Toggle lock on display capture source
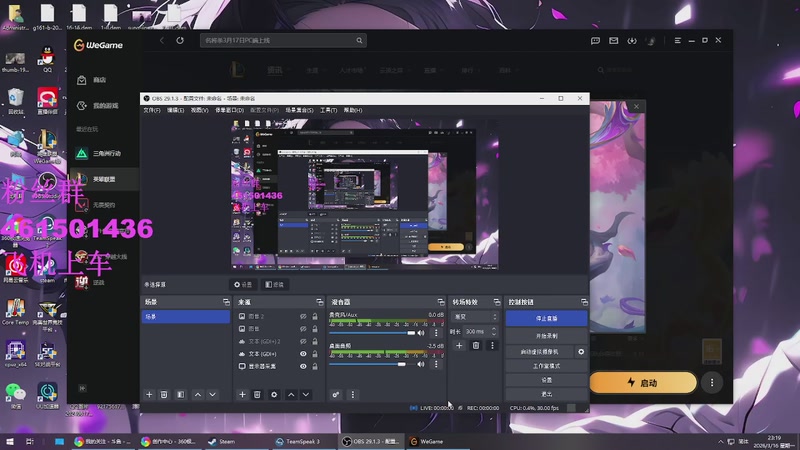Screen dimensions: 800x450 (315, 366)
